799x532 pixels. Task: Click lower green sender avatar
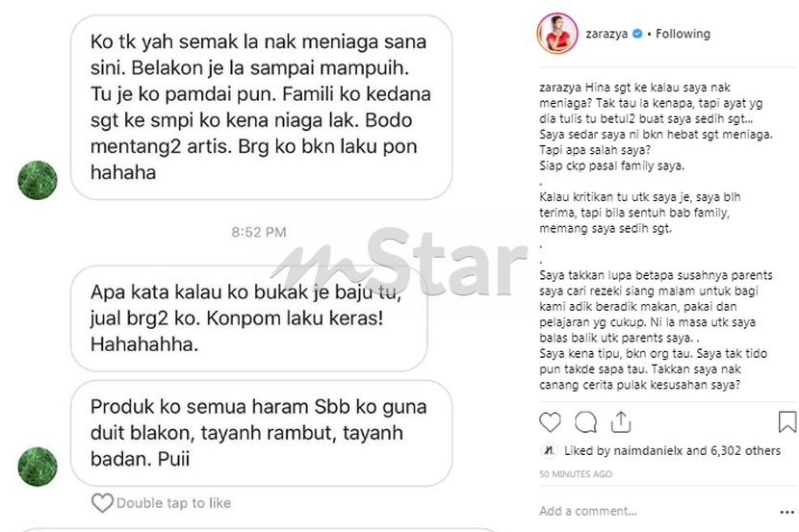(38, 467)
